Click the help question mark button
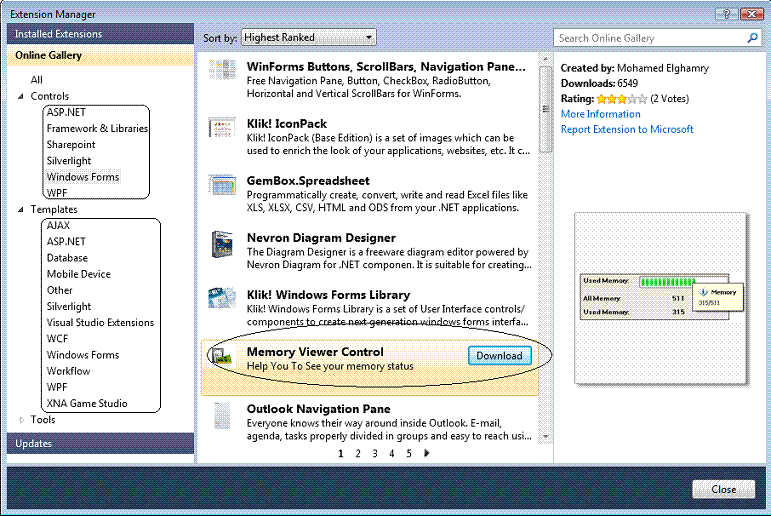The width and height of the screenshot is (771, 516). (x=727, y=14)
